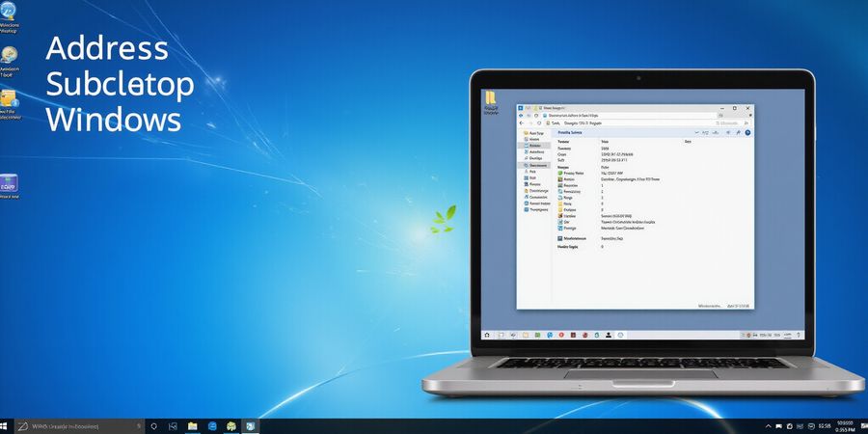Image resolution: width=868 pixels, height=434 pixels.
Task: Open the globe icon at the desktop's top-left corner
Action: [x=9, y=11]
